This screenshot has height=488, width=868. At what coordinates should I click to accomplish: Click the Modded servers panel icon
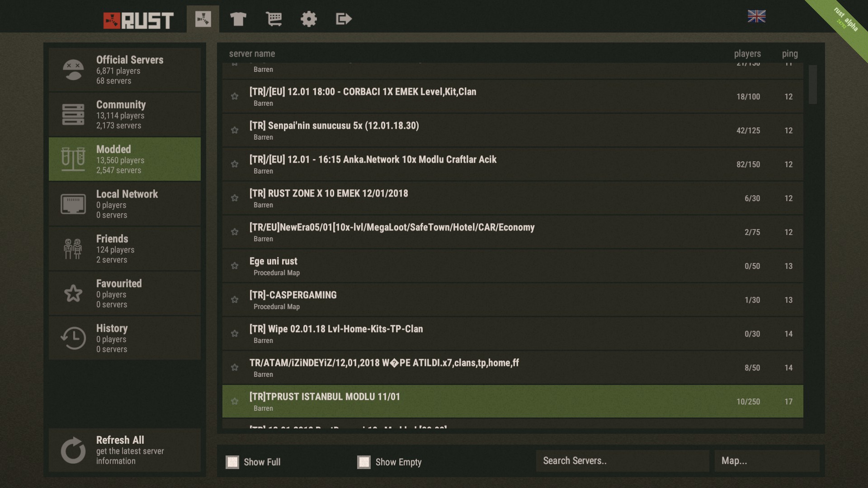pyautogui.click(x=73, y=159)
